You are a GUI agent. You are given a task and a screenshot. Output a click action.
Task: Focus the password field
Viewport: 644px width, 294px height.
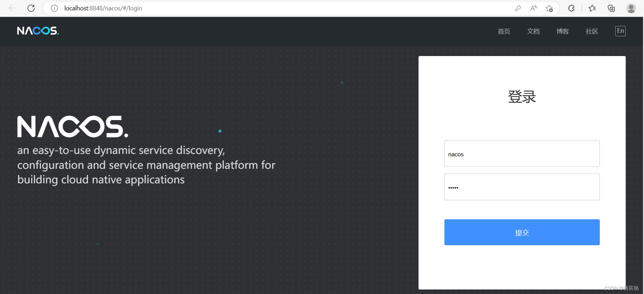(x=522, y=187)
